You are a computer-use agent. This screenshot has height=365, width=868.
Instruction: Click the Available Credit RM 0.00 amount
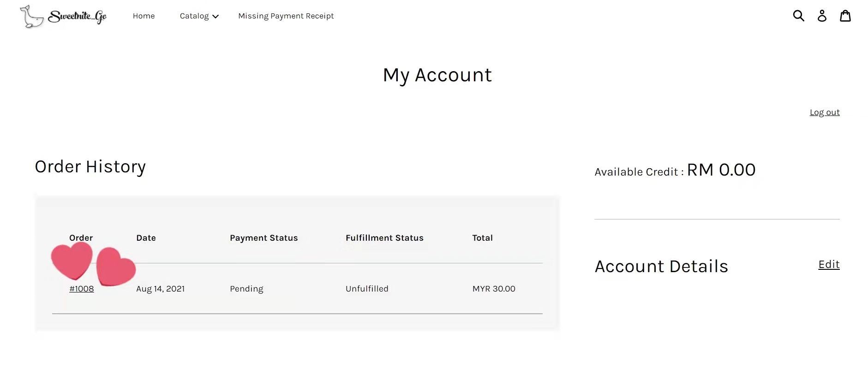[721, 170]
